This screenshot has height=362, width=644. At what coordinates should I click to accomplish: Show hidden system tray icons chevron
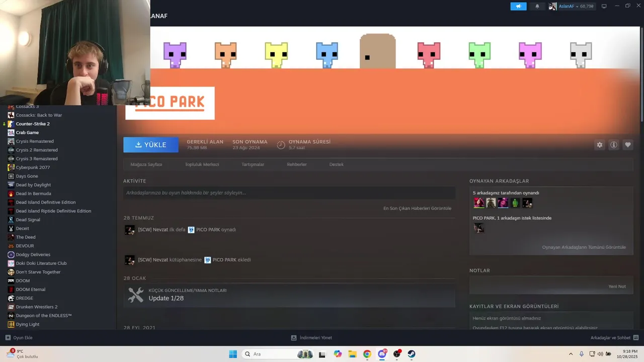571,354
